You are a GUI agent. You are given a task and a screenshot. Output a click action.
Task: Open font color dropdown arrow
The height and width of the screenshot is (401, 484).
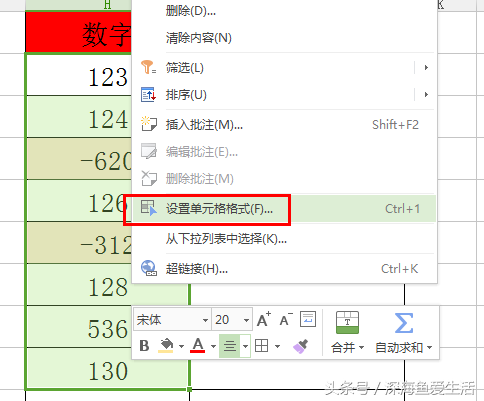tap(213, 346)
